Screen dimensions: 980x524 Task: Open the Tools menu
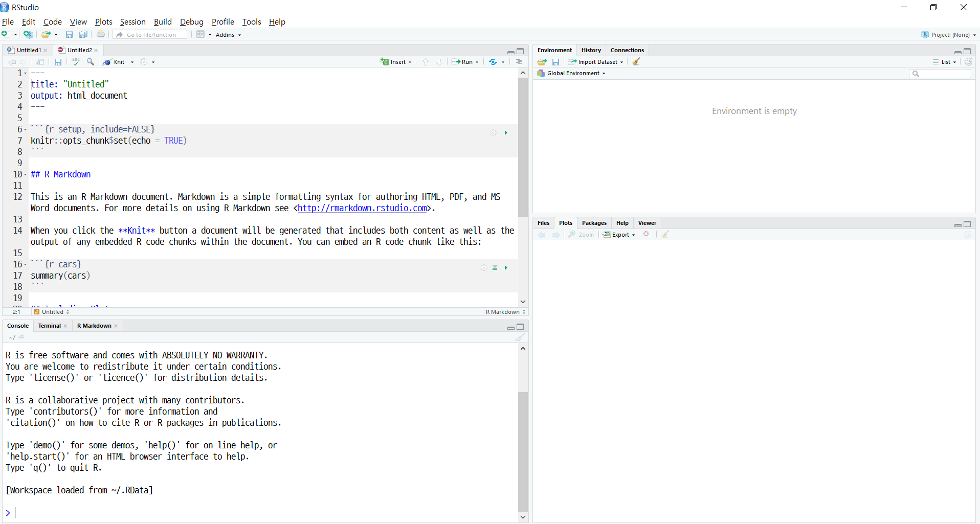tap(252, 21)
